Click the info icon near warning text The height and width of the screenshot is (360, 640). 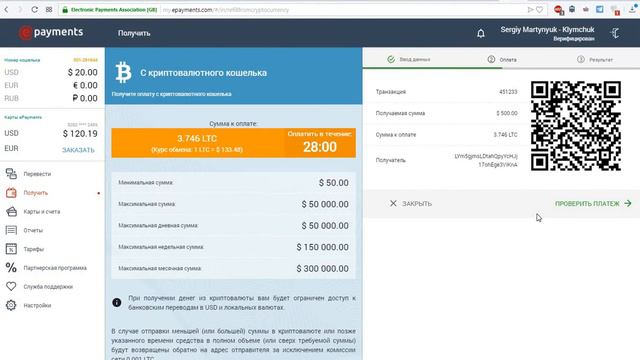(117, 302)
